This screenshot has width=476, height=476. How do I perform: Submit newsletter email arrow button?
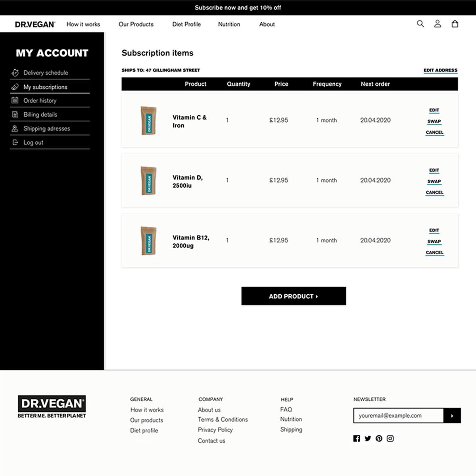[452, 416]
